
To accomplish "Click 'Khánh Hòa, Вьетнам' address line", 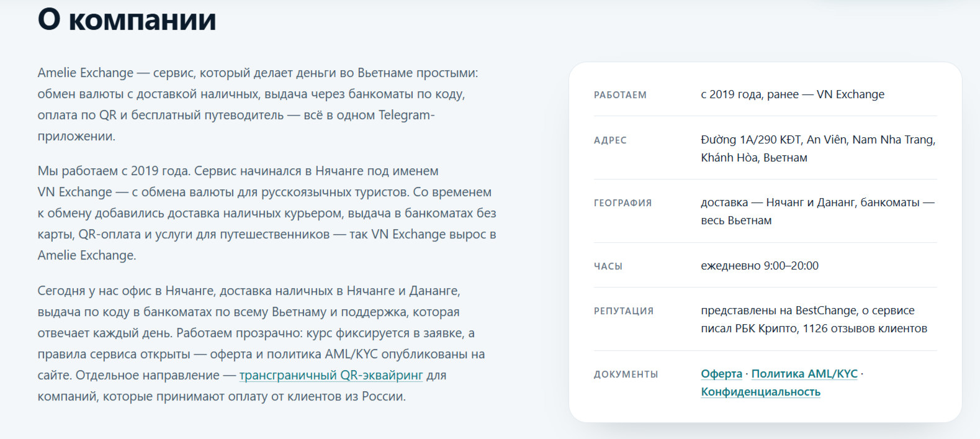I will [x=754, y=158].
